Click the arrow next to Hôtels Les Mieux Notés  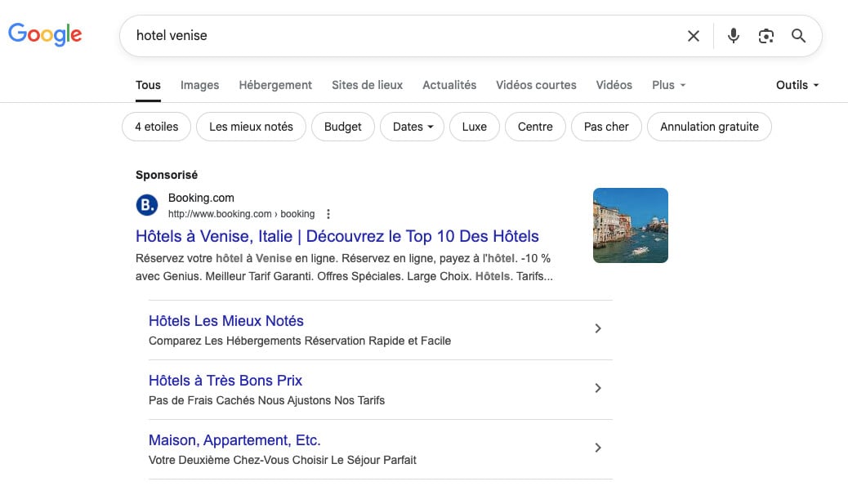tap(598, 328)
